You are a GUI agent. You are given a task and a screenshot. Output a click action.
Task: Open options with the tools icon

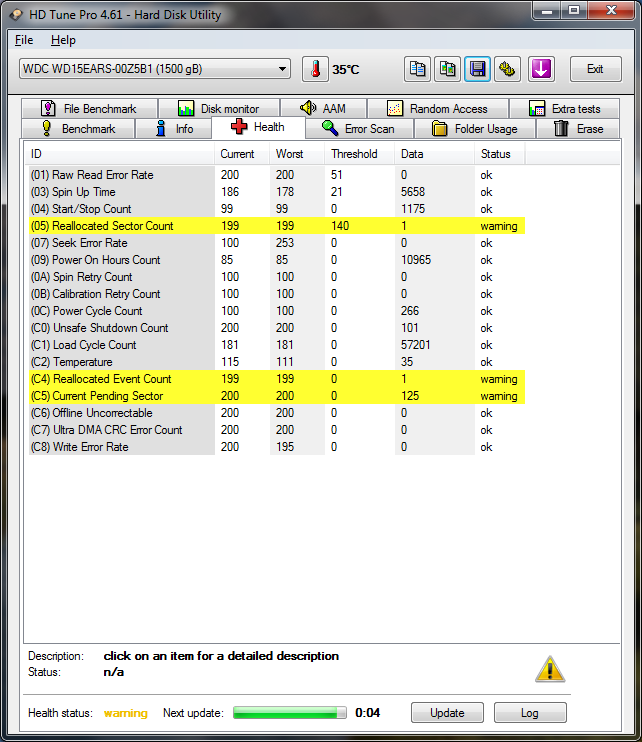[x=507, y=69]
